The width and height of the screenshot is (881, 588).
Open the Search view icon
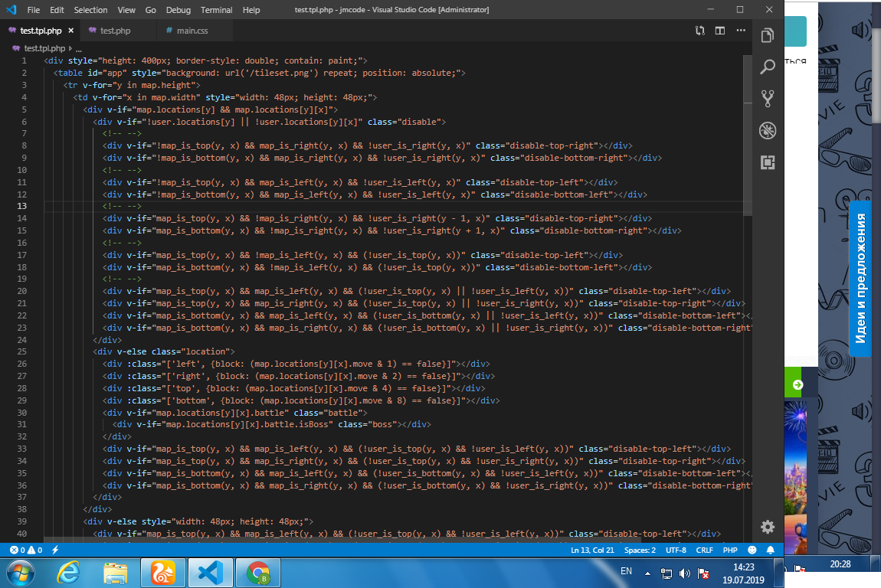point(767,67)
